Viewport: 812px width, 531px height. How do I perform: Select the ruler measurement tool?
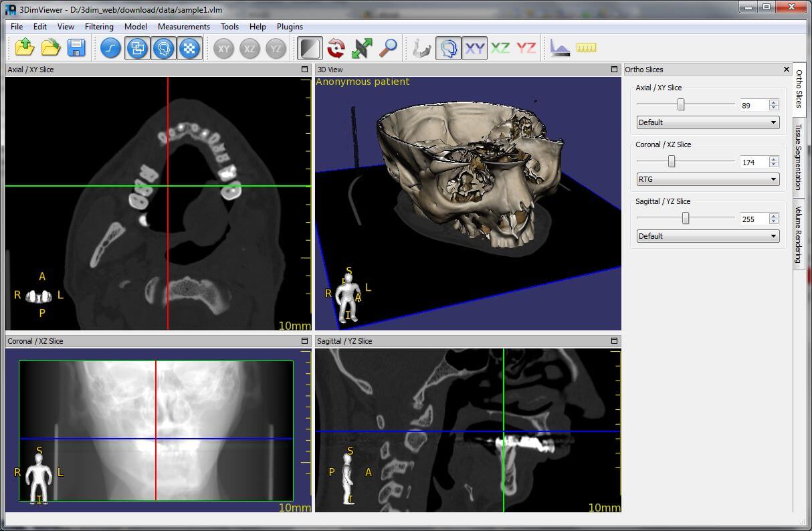(x=586, y=47)
